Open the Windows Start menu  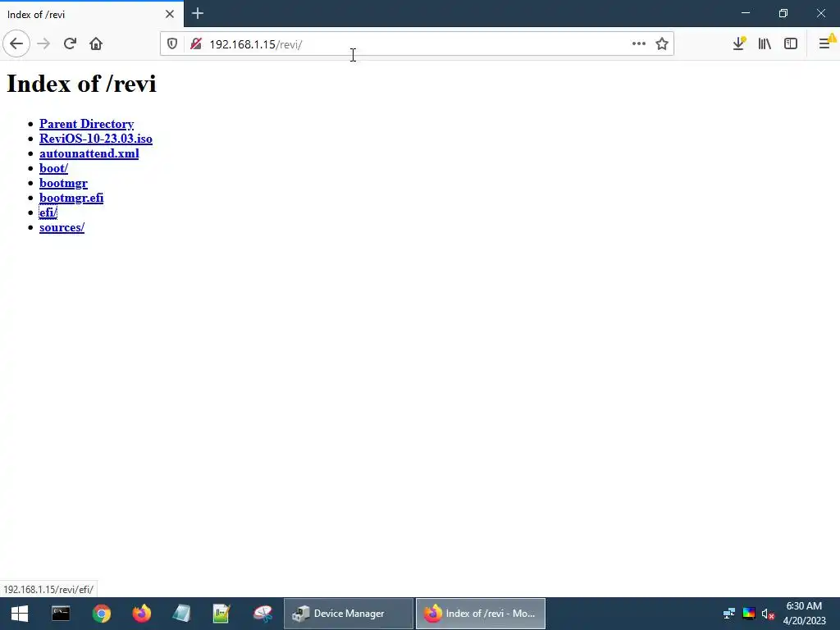20,614
